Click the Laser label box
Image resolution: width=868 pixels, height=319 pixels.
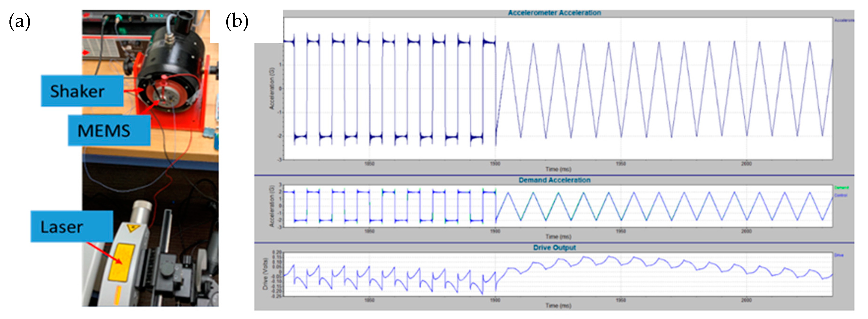coord(71,227)
